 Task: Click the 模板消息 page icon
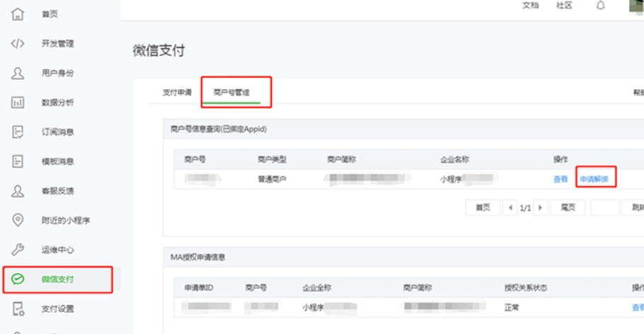(x=17, y=161)
